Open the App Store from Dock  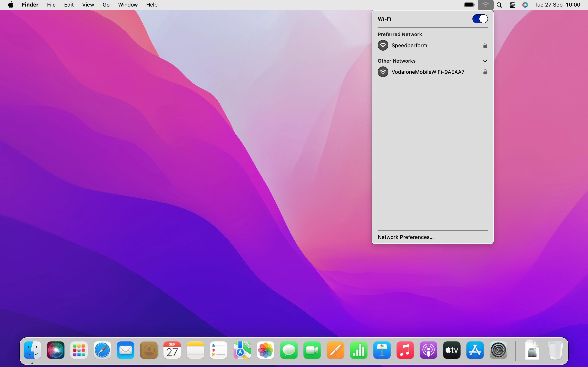coord(475,350)
